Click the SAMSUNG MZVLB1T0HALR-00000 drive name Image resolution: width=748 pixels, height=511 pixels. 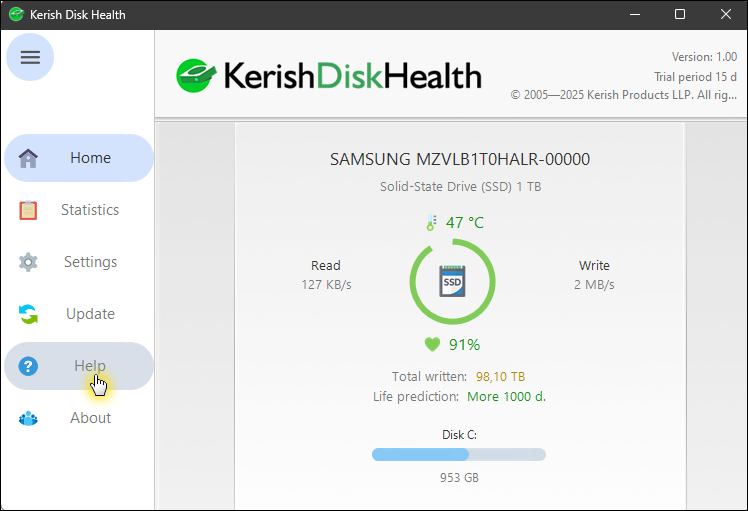pyautogui.click(x=459, y=160)
